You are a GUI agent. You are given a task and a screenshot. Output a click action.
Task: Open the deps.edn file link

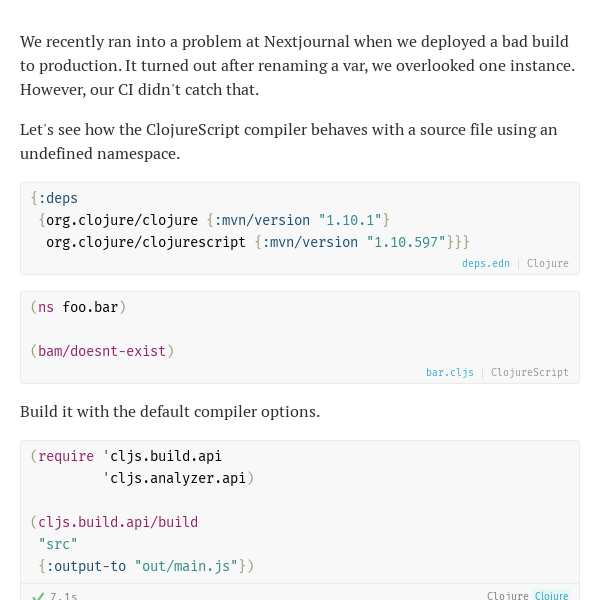coord(486,263)
